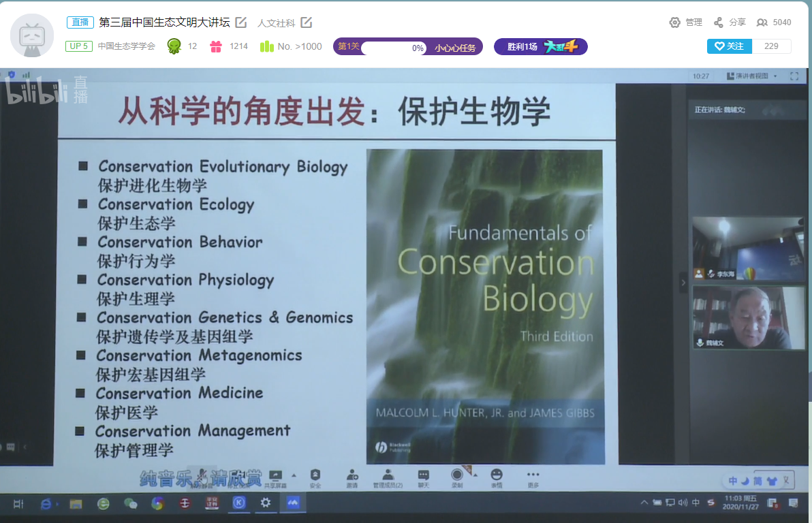
Task: Collapse the participant video side panel
Action: (683, 282)
